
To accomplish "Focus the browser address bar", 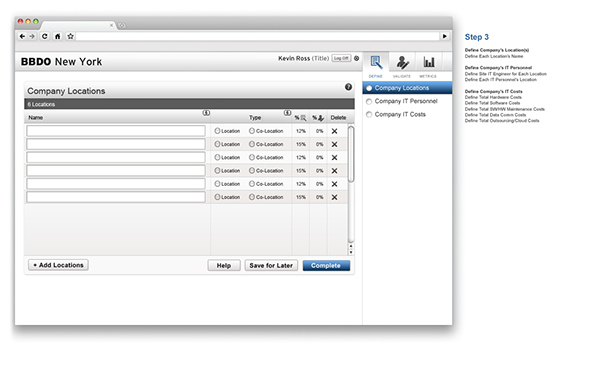I will [x=258, y=36].
